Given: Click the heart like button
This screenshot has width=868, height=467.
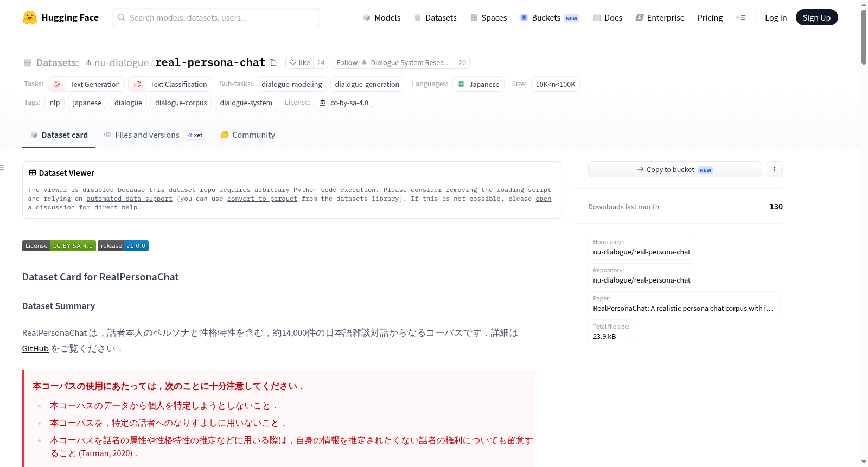Looking at the screenshot, I should 299,62.
